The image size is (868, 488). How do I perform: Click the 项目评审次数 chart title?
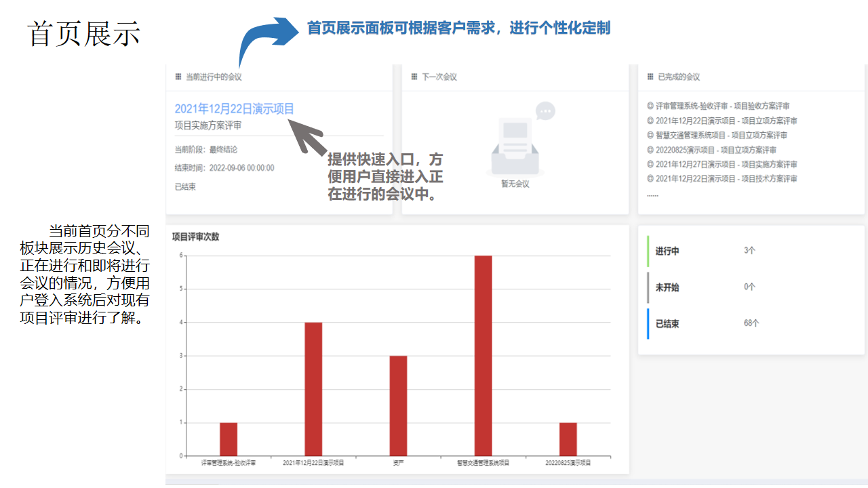(195, 237)
